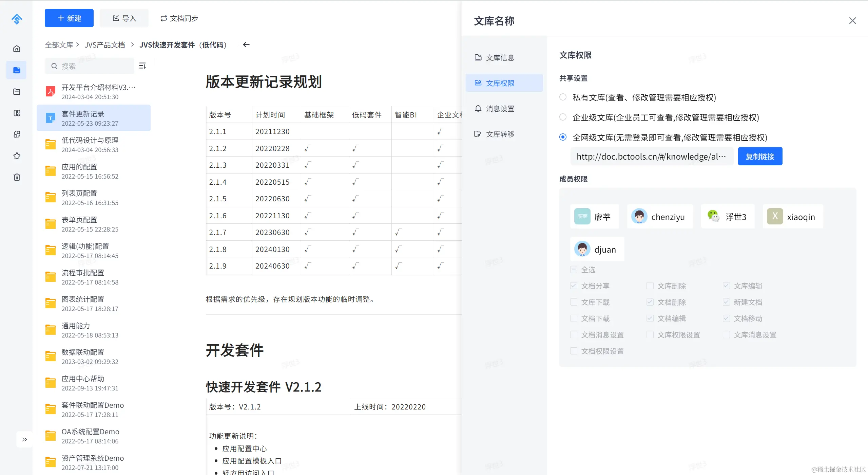Viewport: 868px width, 475px height.
Task: Open the 文库转移 tab
Action: 500,134
